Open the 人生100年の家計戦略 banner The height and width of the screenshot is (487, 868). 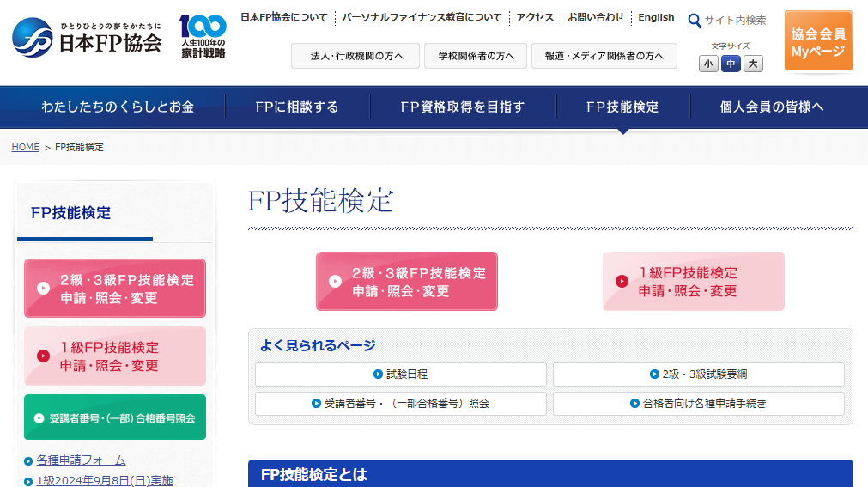[203, 37]
